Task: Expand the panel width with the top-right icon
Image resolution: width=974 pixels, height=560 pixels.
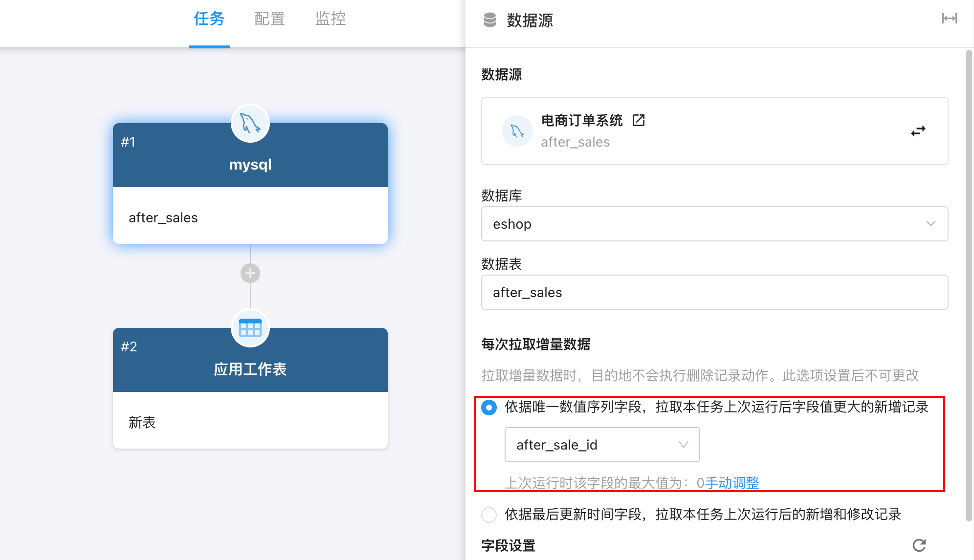Action: pos(949,19)
